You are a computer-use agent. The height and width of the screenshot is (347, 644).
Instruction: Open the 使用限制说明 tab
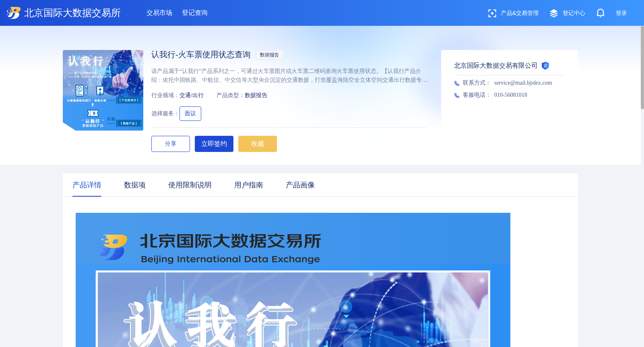190,185
